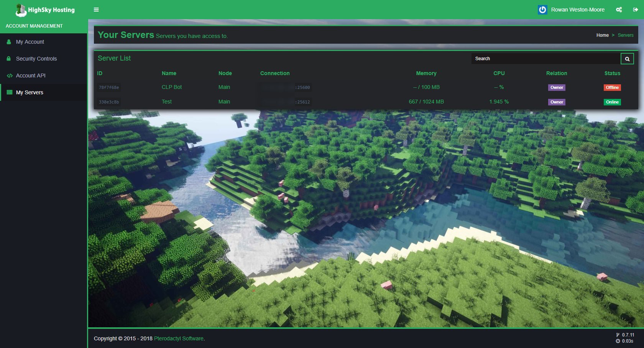This screenshot has height=348, width=644.
Task: Click the user avatar power icon
Action: pos(542,10)
